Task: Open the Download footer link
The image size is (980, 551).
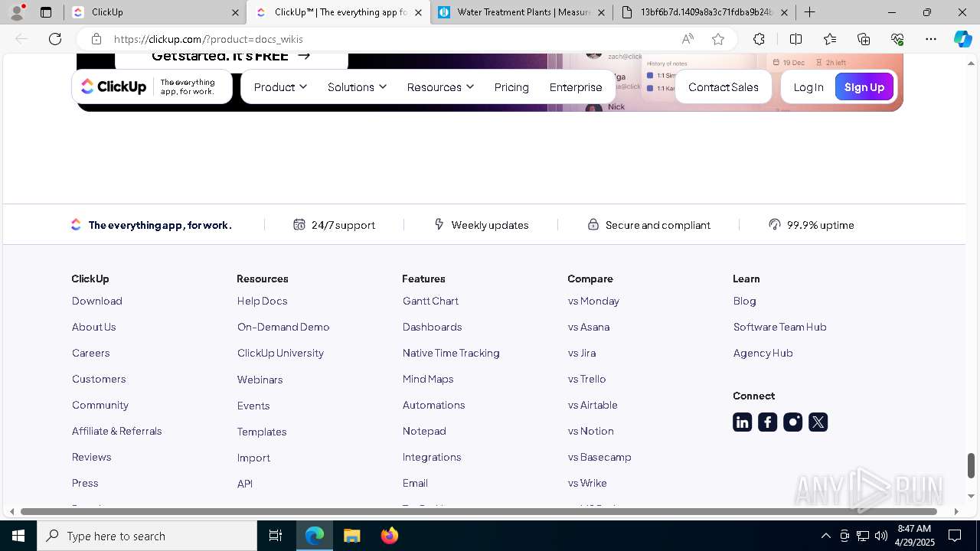Action: click(x=97, y=301)
